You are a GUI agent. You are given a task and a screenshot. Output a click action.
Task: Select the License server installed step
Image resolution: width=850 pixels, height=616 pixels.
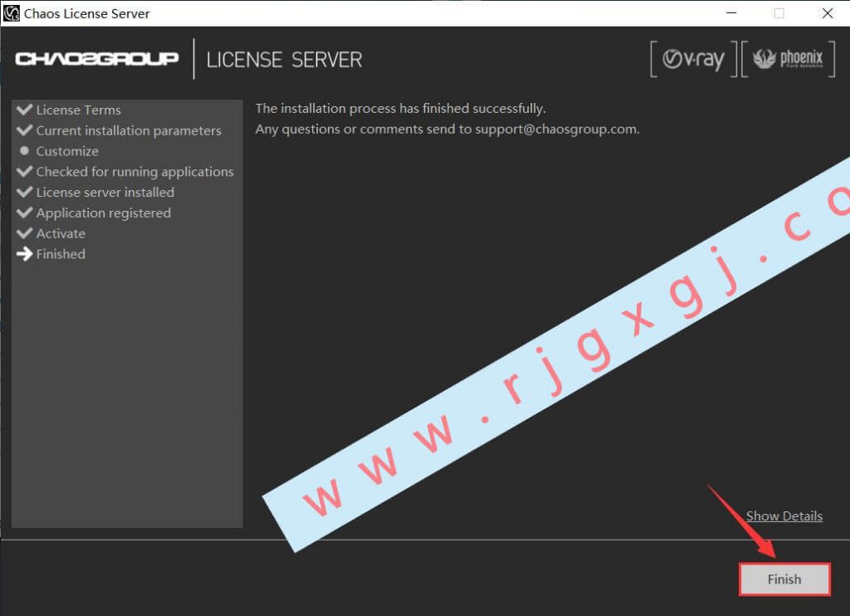(105, 193)
